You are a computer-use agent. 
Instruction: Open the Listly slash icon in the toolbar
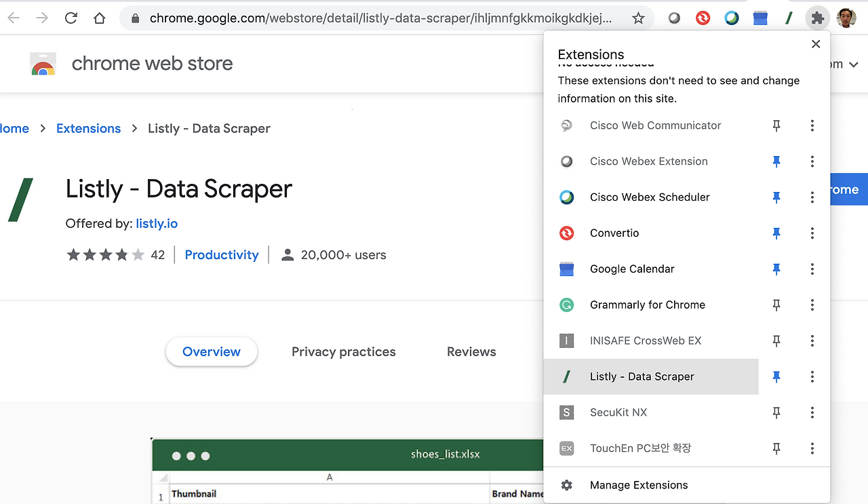tap(789, 18)
